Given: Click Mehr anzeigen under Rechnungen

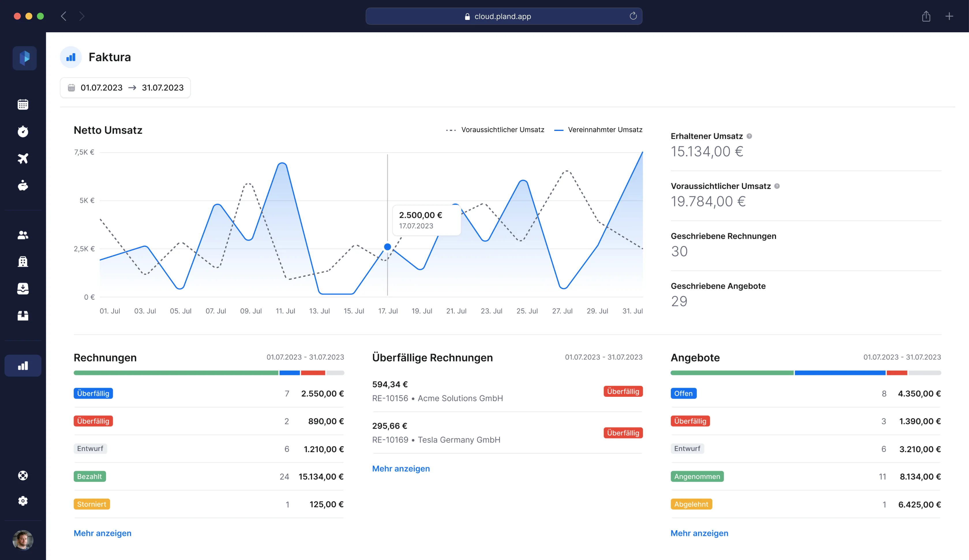Looking at the screenshot, I should 102,533.
